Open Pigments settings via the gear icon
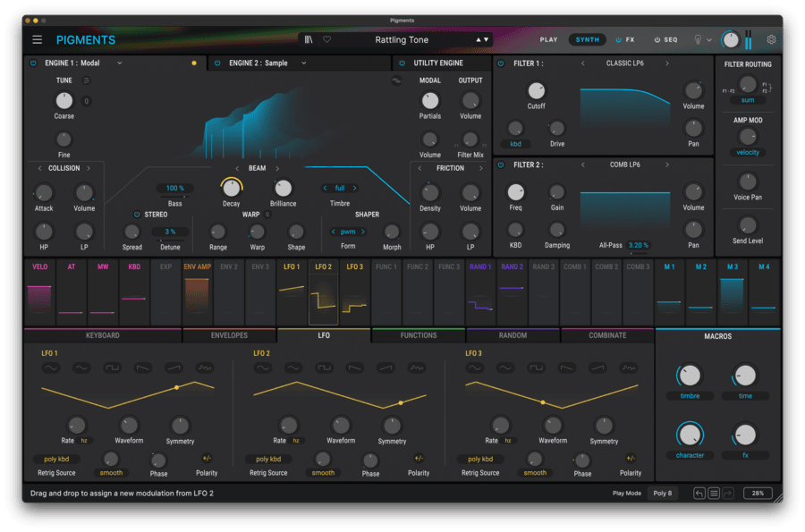805x532 pixels. [770, 38]
